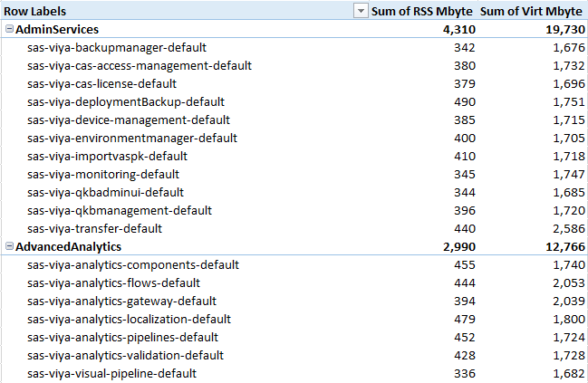Select Virt value 1,732 for cas-access-management

tap(569, 66)
